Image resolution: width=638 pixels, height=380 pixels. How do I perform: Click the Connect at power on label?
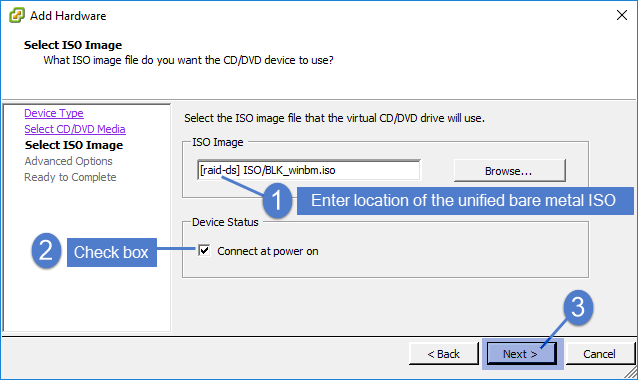point(268,251)
